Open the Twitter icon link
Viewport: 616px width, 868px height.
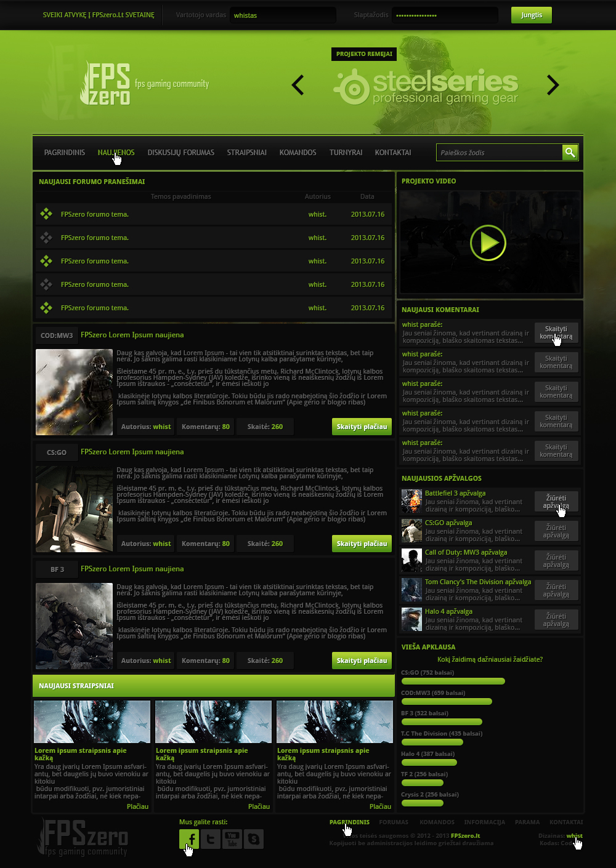[211, 838]
